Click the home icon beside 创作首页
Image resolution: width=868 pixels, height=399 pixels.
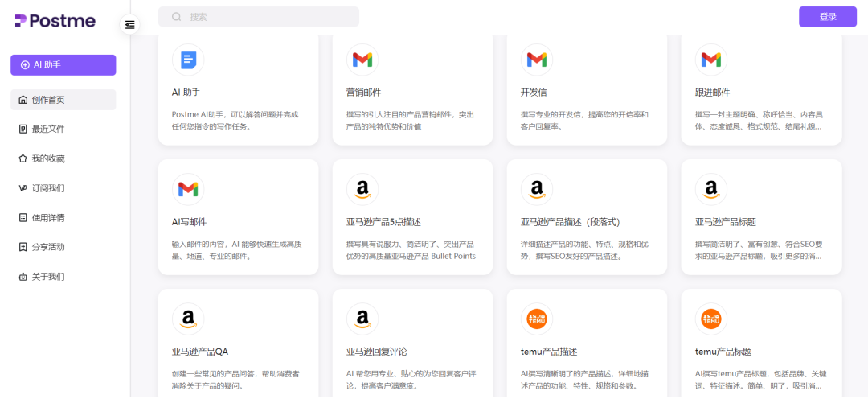[x=23, y=100]
